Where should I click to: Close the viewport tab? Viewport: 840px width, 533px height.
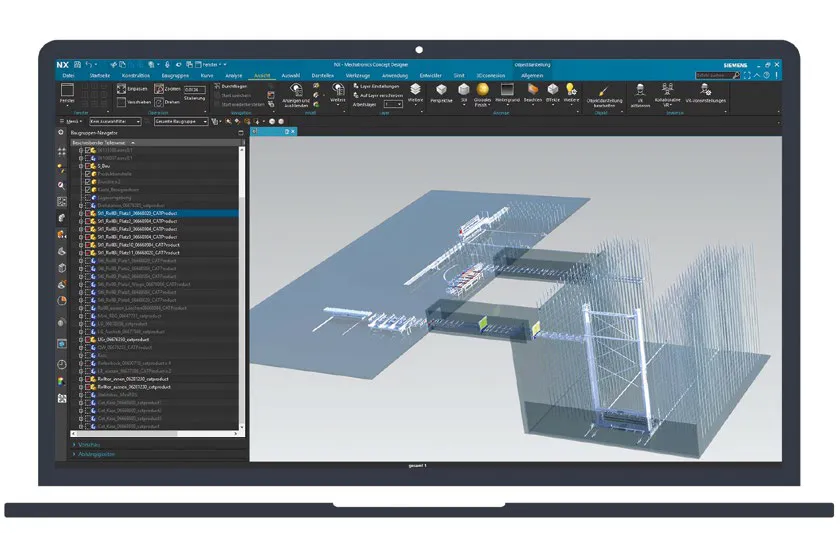pos(293,131)
